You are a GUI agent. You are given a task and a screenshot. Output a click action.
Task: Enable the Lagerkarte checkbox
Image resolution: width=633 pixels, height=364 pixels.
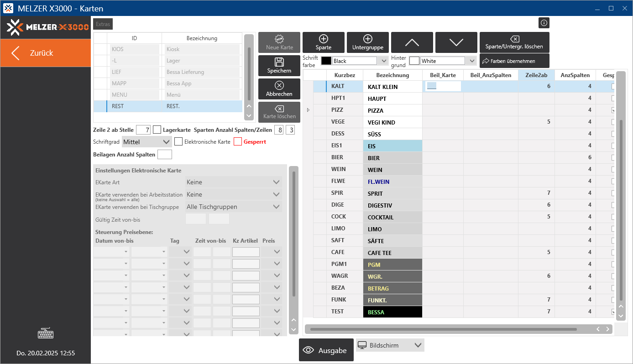click(x=157, y=130)
